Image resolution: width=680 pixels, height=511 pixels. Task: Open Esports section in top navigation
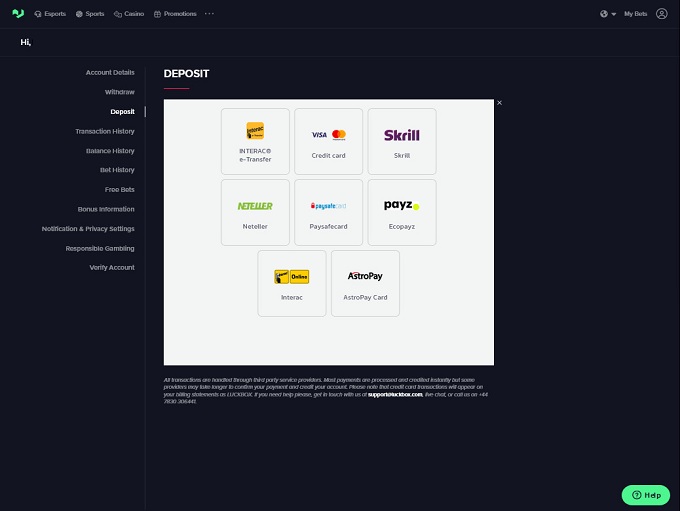pyautogui.click(x=50, y=14)
